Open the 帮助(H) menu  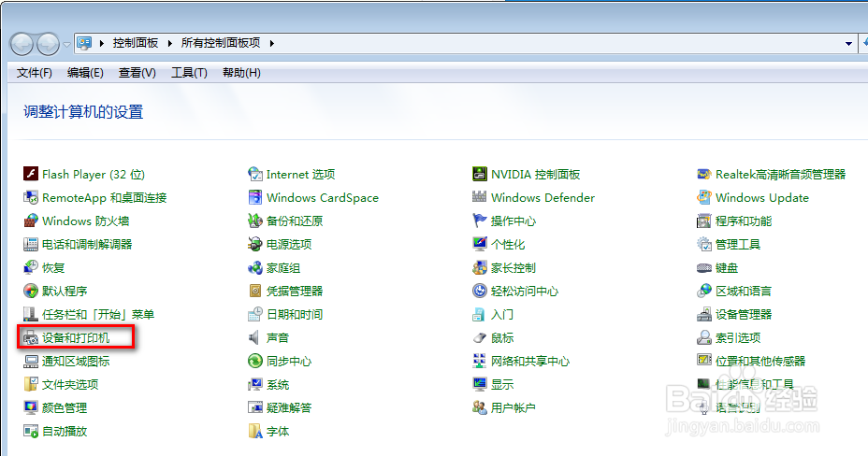[241, 73]
